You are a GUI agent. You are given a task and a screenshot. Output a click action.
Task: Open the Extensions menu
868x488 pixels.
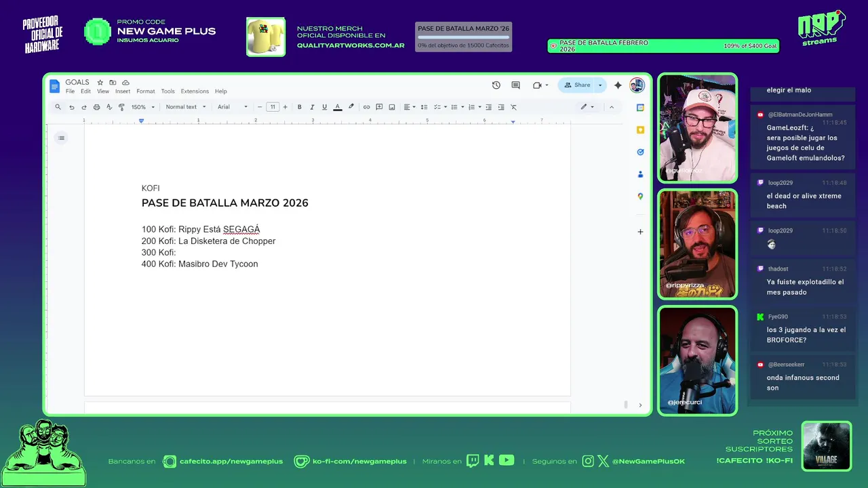click(x=195, y=91)
